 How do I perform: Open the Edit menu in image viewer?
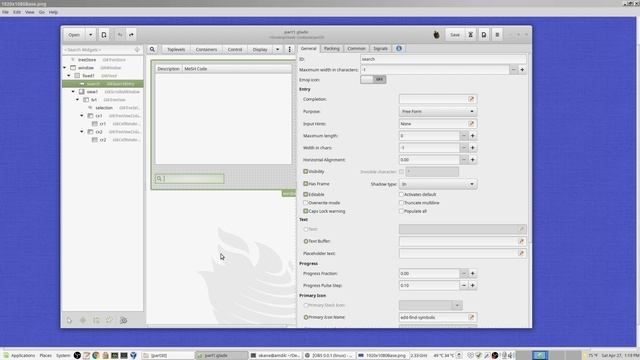pos(17,12)
